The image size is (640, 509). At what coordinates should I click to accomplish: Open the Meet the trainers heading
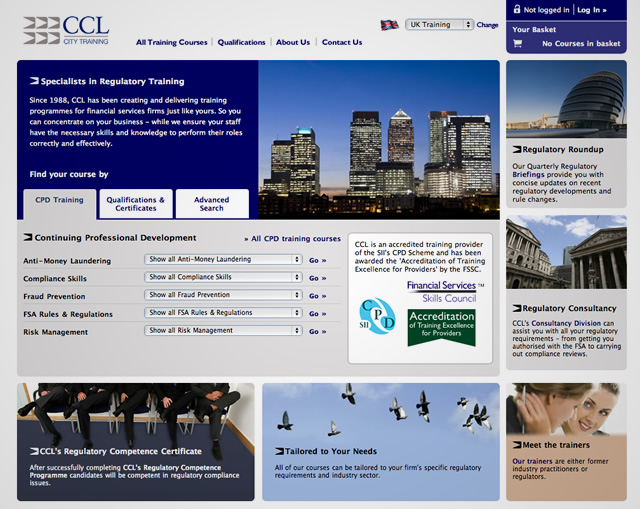click(556, 445)
